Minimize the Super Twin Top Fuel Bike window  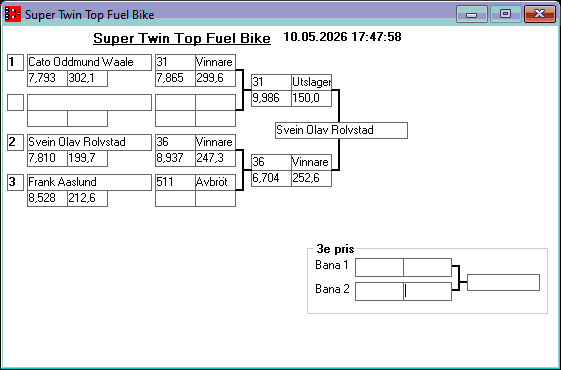point(472,14)
